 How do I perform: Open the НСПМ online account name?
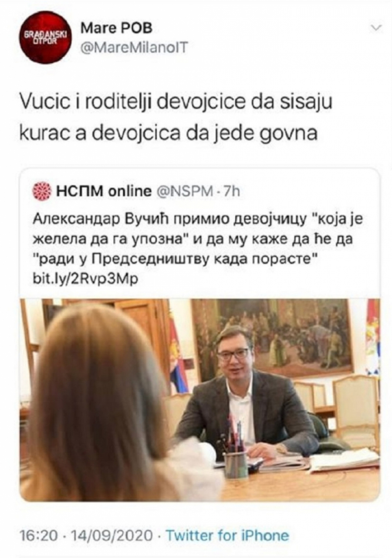(103, 191)
